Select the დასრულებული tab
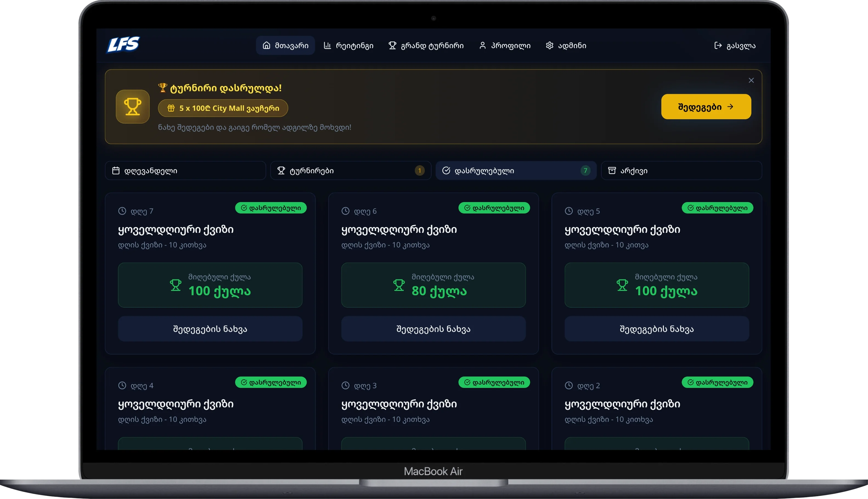This screenshot has height=499, width=868. [516, 170]
